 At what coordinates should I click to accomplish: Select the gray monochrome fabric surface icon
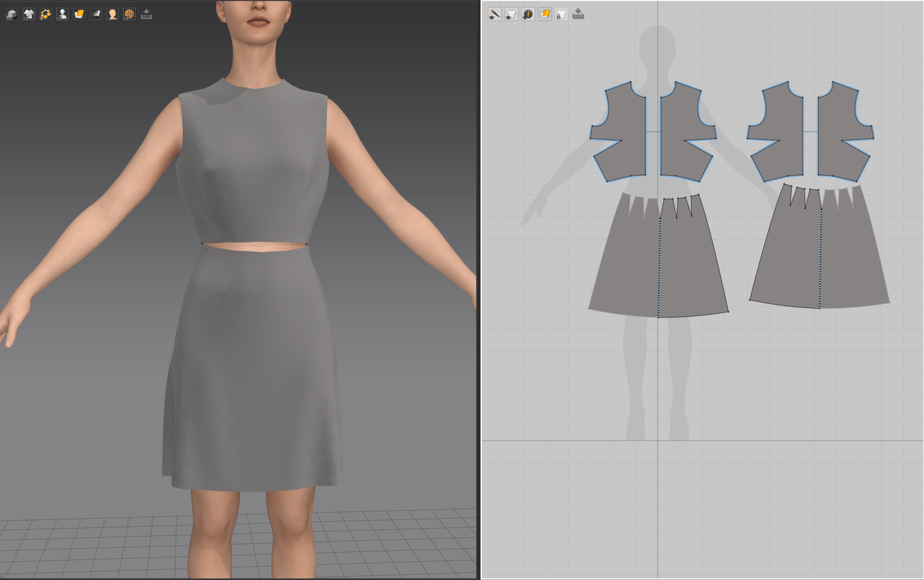96,14
